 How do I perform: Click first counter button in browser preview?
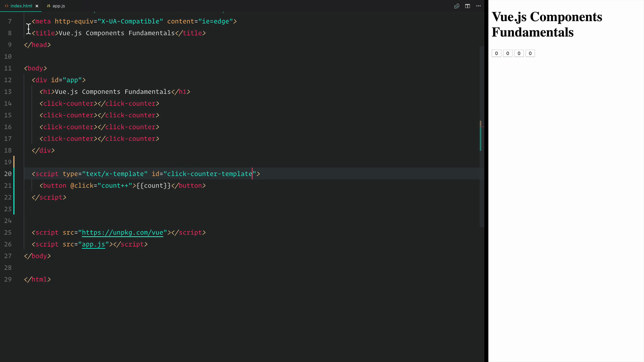(496, 53)
